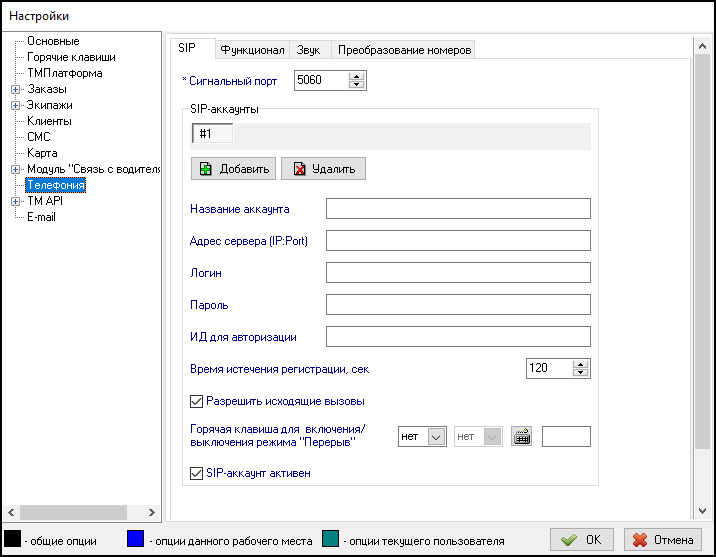
Task: Toggle Разрешить исходящие вызовы checkbox
Action: click(196, 401)
